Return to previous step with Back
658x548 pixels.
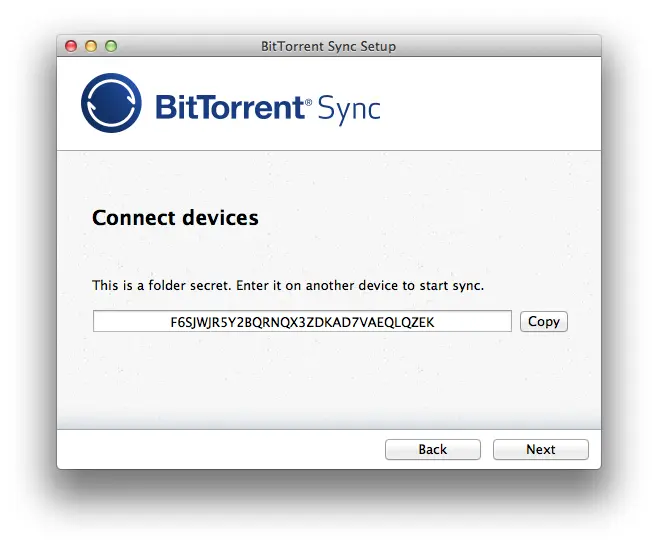433,449
